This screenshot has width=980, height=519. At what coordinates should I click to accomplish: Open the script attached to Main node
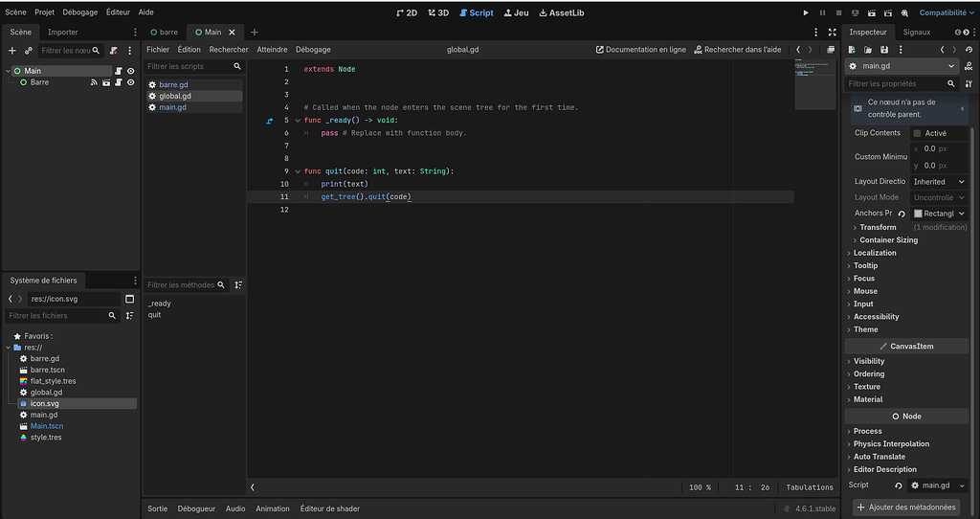click(118, 71)
